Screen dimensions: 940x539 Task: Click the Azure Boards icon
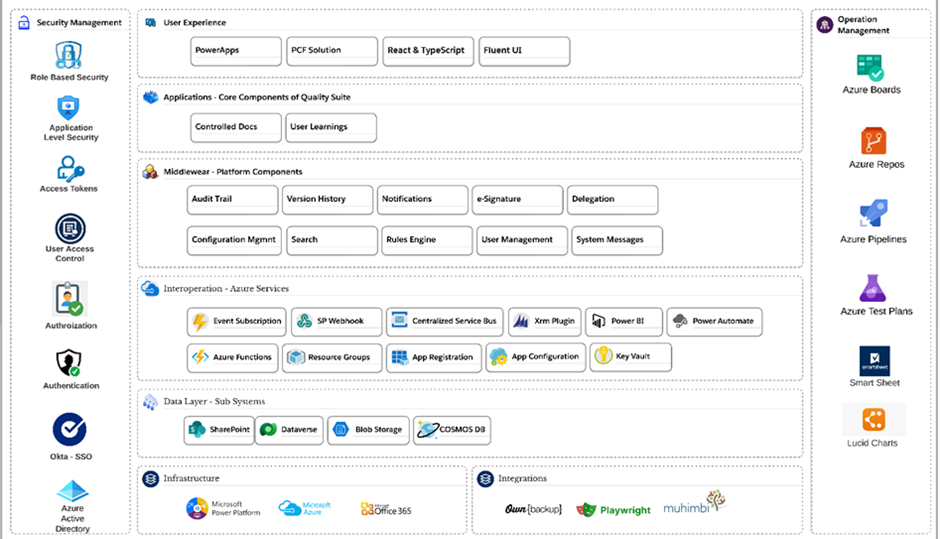click(870, 68)
